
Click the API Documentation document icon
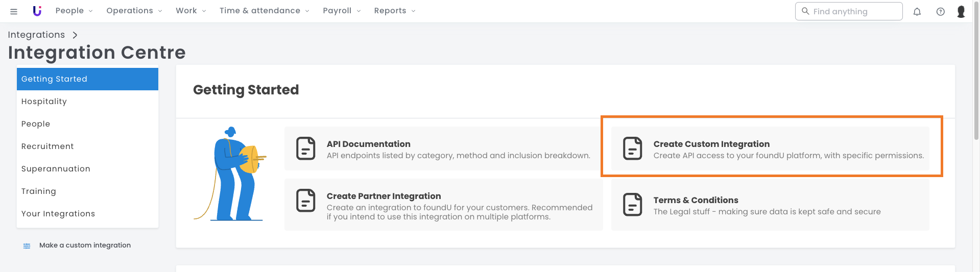point(306,149)
